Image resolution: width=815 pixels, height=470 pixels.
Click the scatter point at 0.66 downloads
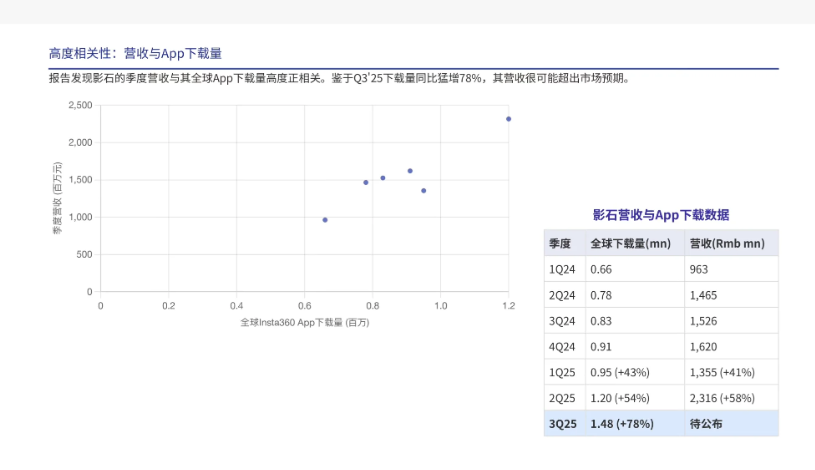point(325,220)
